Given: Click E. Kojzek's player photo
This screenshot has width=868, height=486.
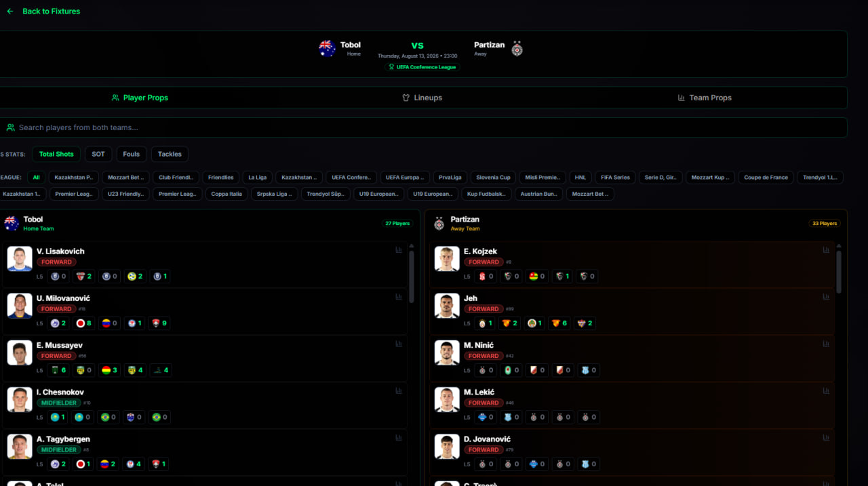Looking at the screenshot, I should (447, 259).
